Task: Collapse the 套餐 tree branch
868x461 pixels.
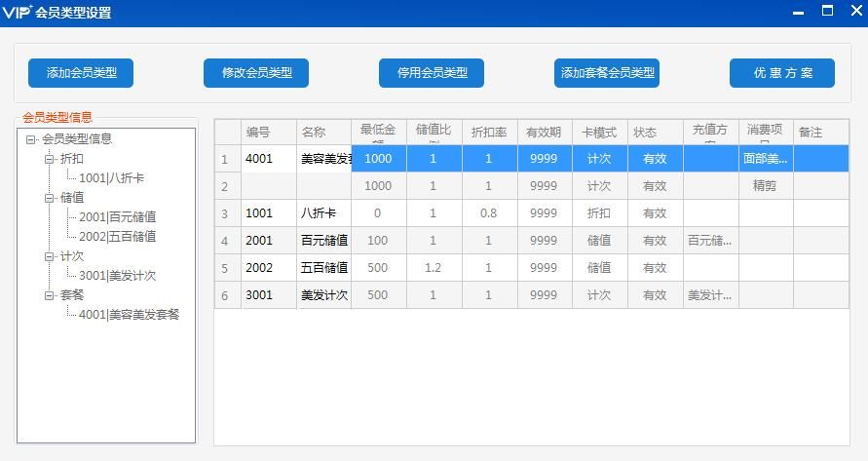Action: coord(49,295)
